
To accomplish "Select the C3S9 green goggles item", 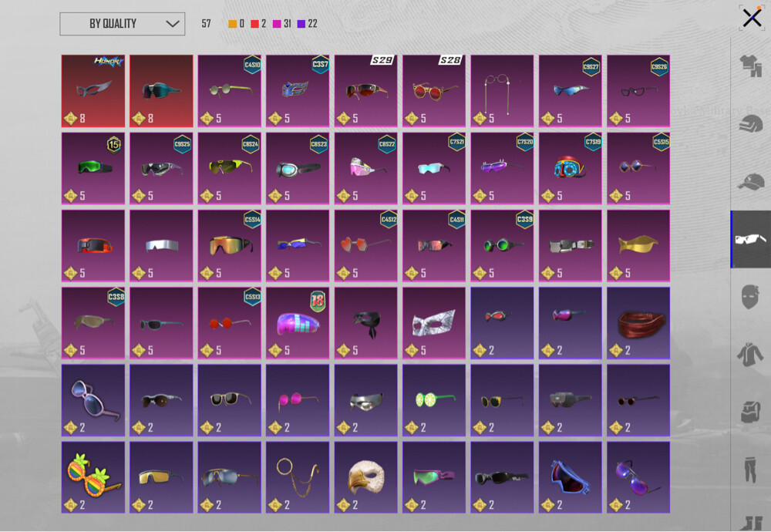I will click(502, 246).
